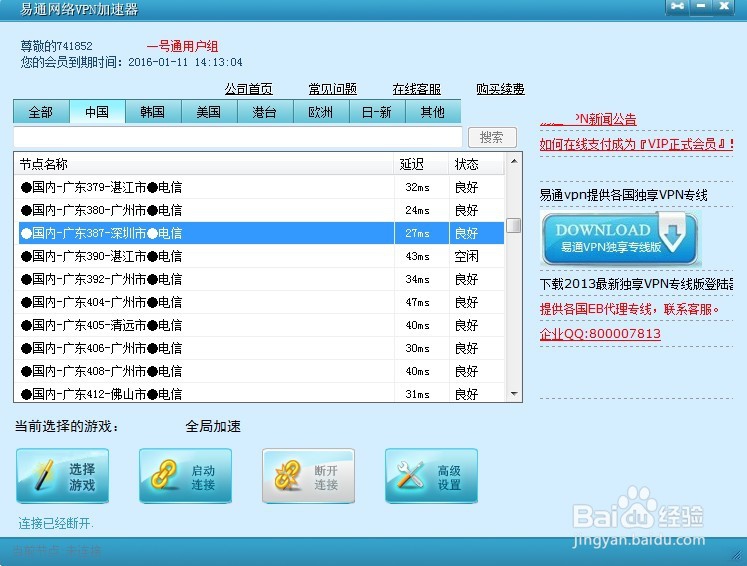The image size is (747, 566).
Task: Click the 搜索 button
Action: coord(492,137)
